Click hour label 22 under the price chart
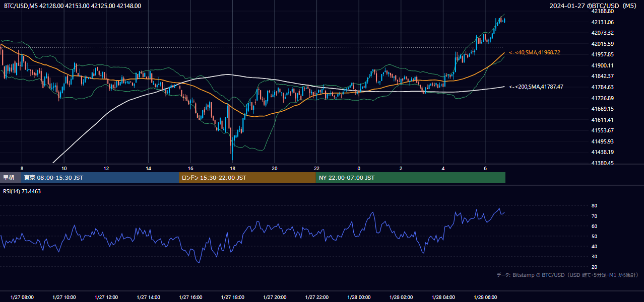 point(316,168)
